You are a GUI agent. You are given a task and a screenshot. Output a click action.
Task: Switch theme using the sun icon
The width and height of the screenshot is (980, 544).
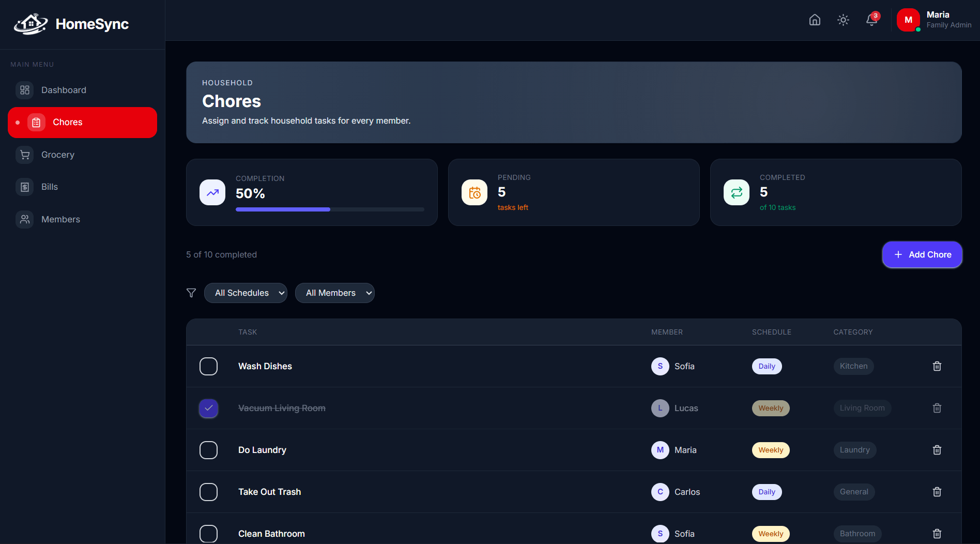tap(843, 20)
